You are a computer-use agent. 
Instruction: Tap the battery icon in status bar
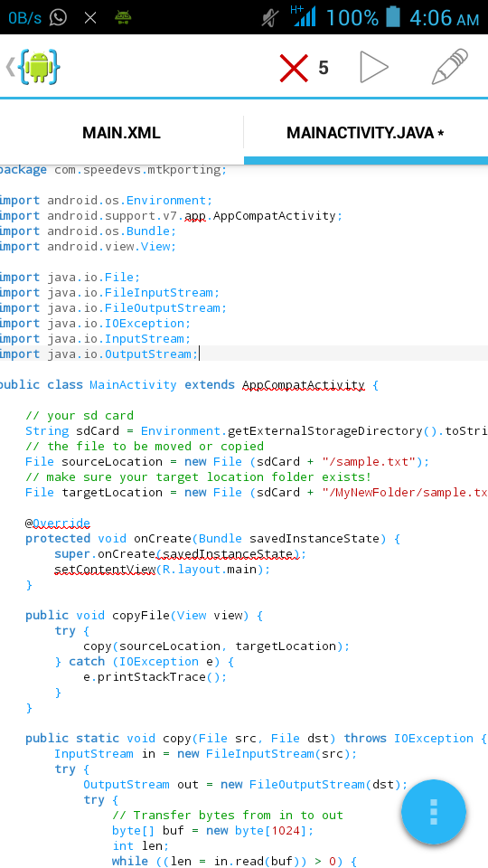point(393,17)
